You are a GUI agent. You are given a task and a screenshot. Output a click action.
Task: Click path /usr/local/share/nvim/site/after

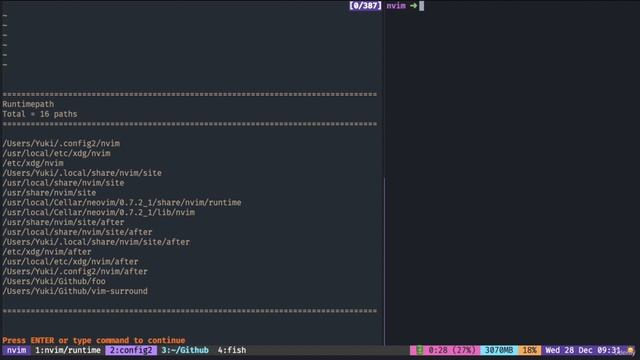[x=78, y=232]
